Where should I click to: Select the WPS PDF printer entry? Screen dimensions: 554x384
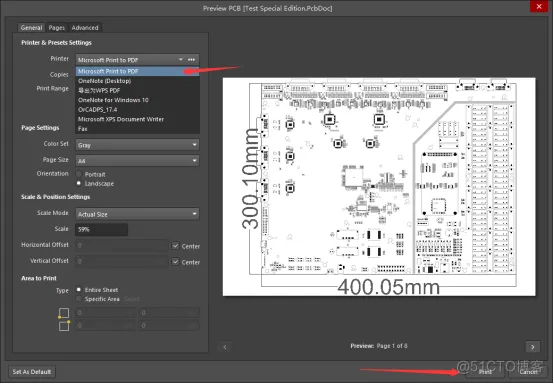(137, 90)
